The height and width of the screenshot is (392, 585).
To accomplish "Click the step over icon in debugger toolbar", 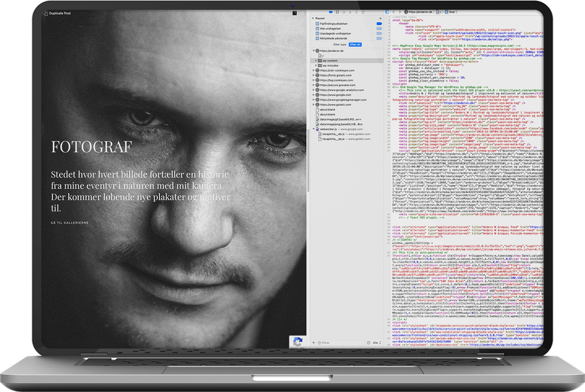I will click(343, 12).
